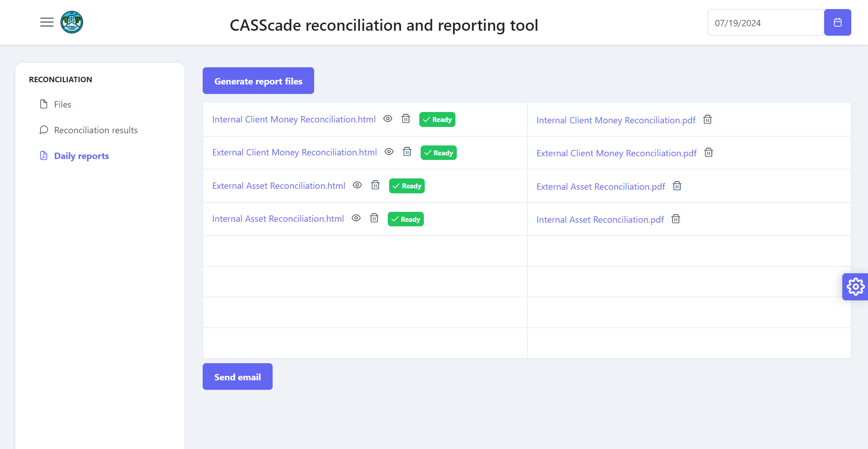Click the Generate report files button
Image resolution: width=868 pixels, height=449 pixels.
click(x=258, y=81)
